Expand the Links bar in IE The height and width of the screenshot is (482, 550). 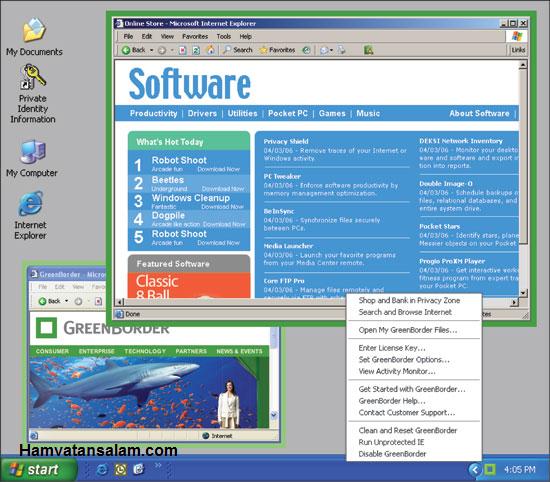pyautogui.click(x=518, y=50)
